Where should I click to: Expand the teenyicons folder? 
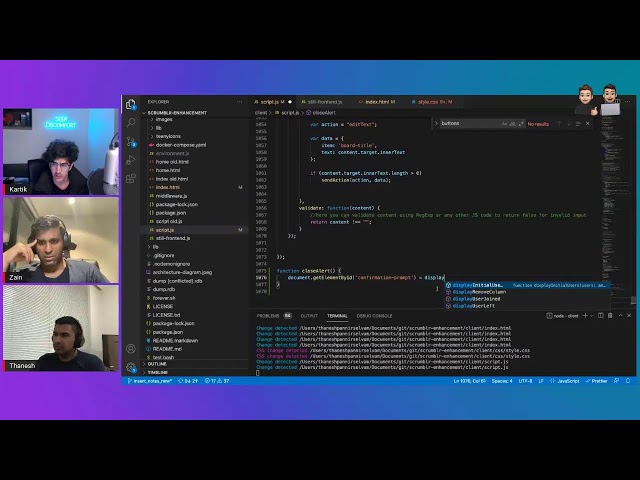coord(168,136)
